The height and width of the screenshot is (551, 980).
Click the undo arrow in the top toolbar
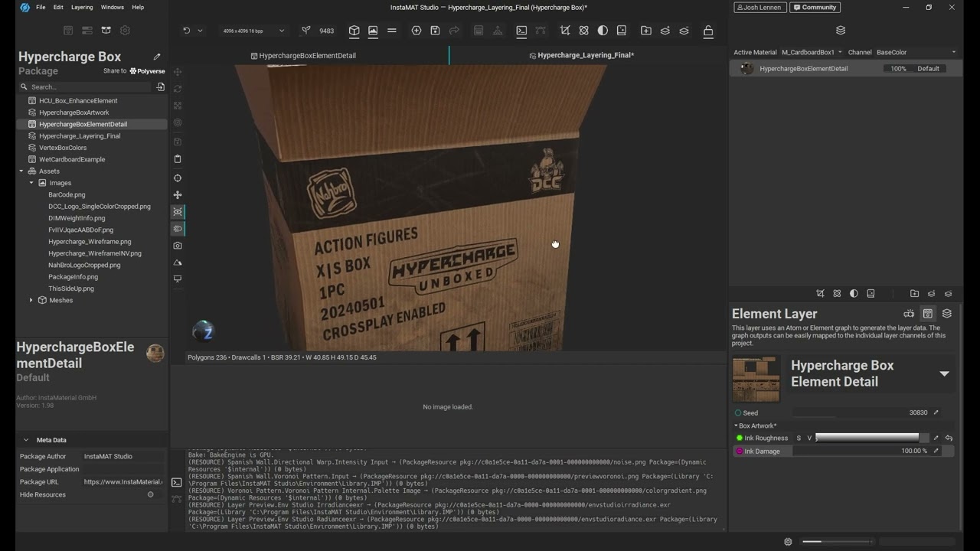click(x=186, y=31)
